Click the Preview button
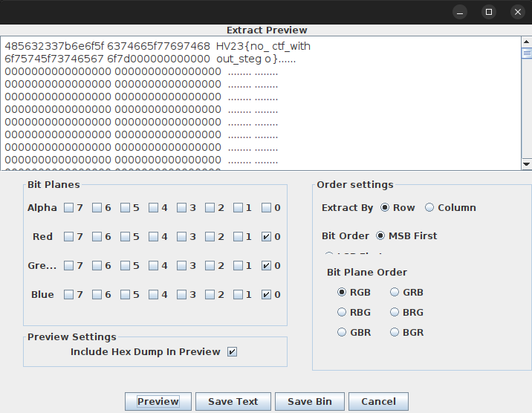Viewport: 532px width, 413px height. click(x=158, y=401)
